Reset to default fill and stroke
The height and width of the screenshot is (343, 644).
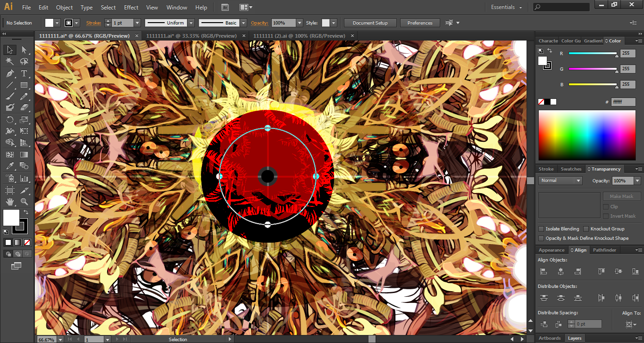tap(6, 231)
